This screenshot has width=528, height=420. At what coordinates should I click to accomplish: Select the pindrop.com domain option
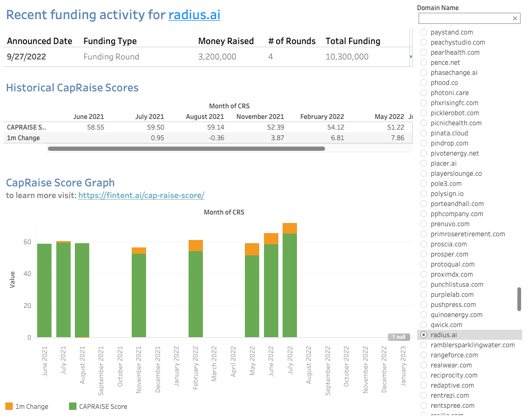[x=423, y=143]
